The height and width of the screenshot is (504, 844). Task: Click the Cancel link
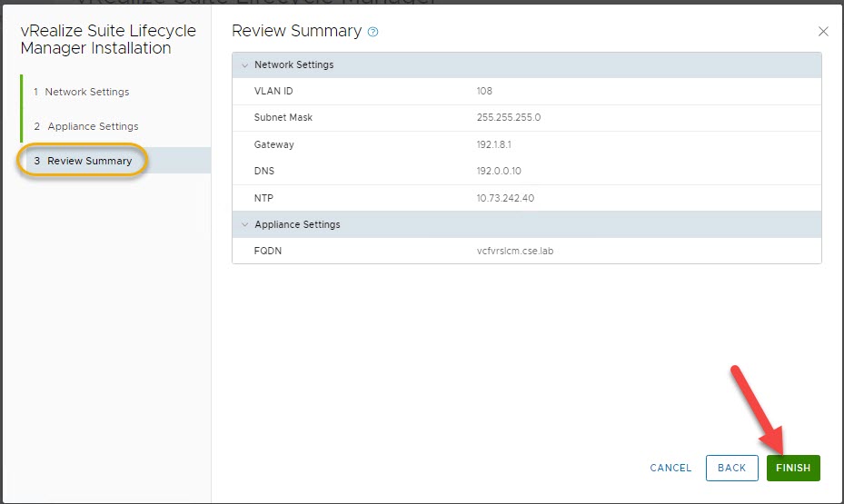pyautogui.click(x=670, y=468)
